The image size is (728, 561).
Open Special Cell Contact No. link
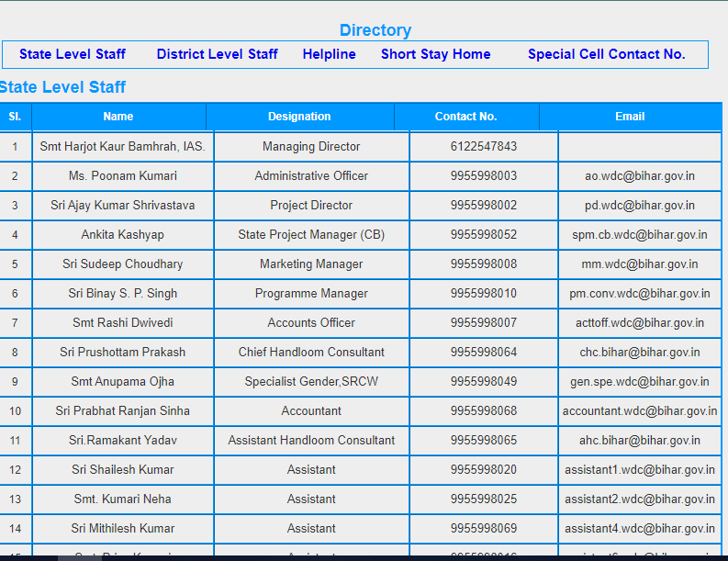point(606,54)
